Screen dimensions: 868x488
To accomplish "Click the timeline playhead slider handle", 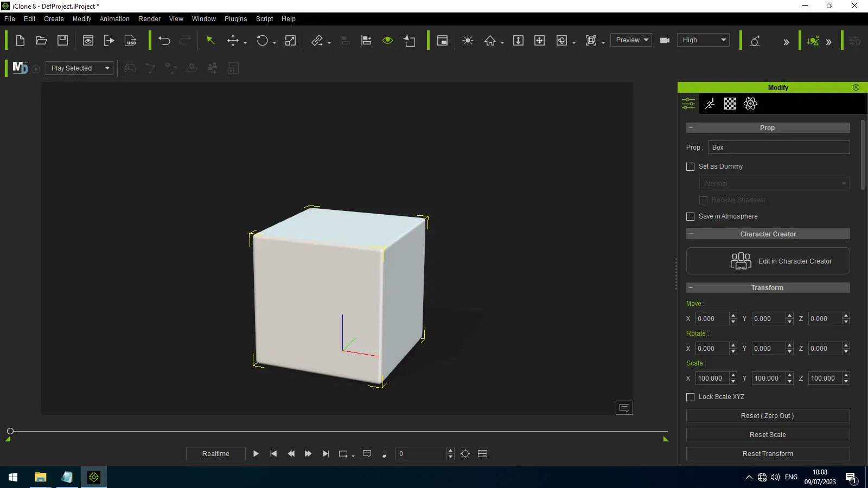I will point(10,432).
